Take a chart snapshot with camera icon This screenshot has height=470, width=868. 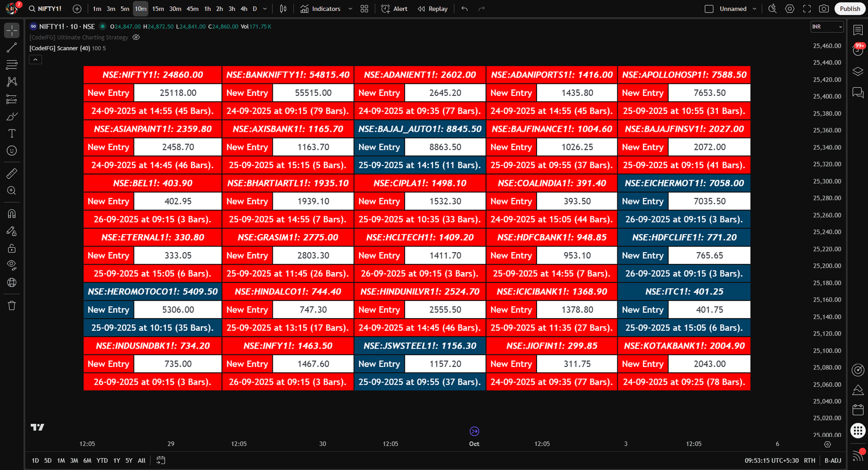point(824,9)
